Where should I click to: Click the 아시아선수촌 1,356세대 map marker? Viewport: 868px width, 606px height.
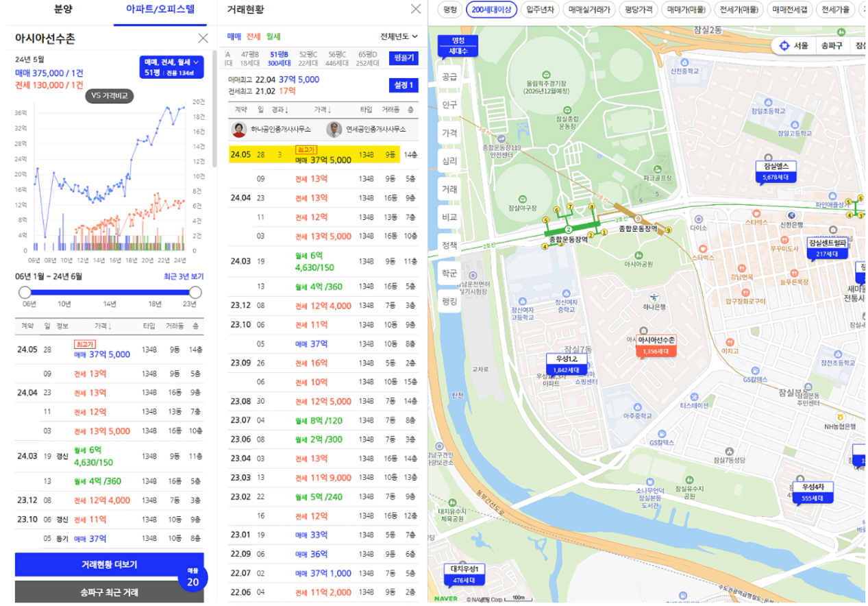[x=656, y=346]
